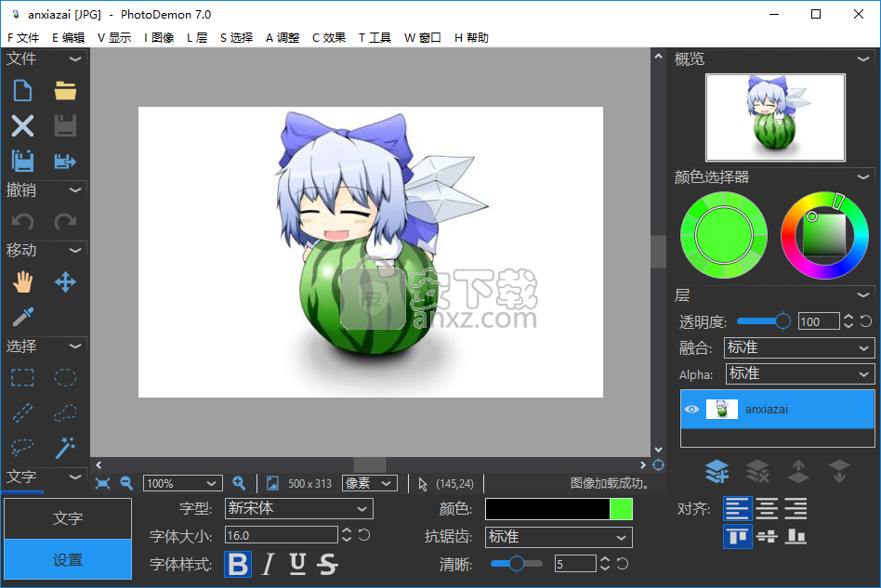This screenshot has height=588, width=881.
Task: Select the polygon selection tool
Action: tap(65, 412)
